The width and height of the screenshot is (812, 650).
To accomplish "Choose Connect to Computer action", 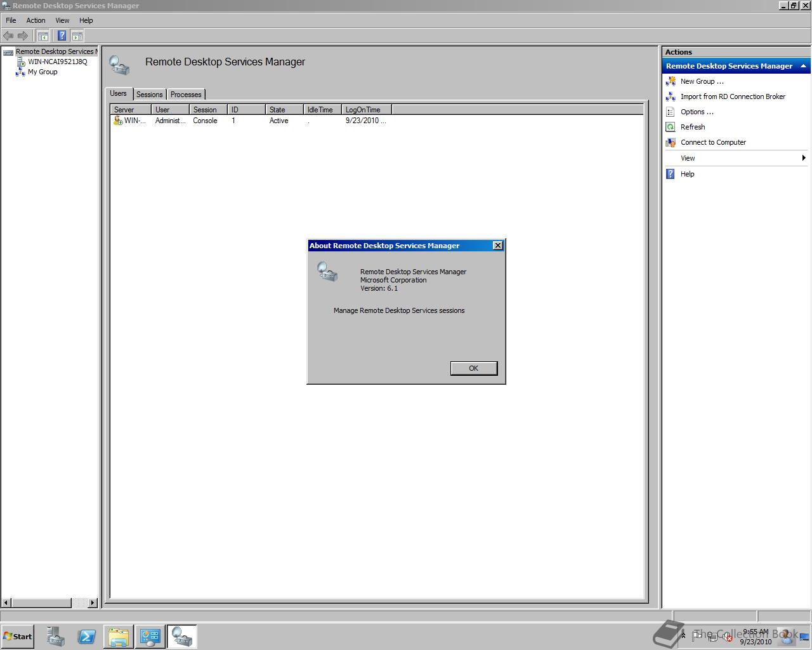I will [x=713, y=142].
